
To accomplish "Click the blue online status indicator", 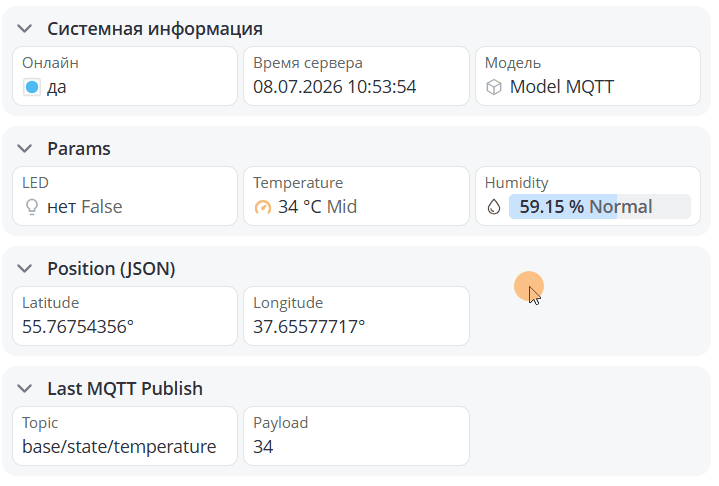I will (x=32, y=87).
